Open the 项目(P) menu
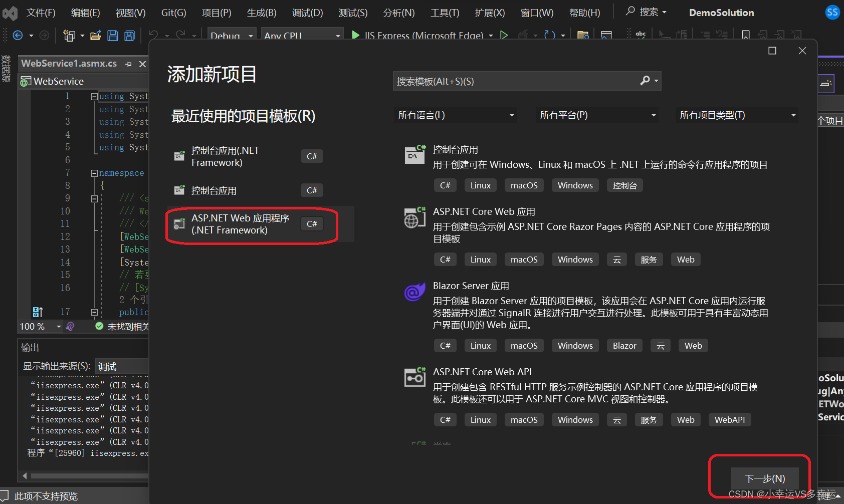This screenshot has width=844, height=504. [217, 13]
